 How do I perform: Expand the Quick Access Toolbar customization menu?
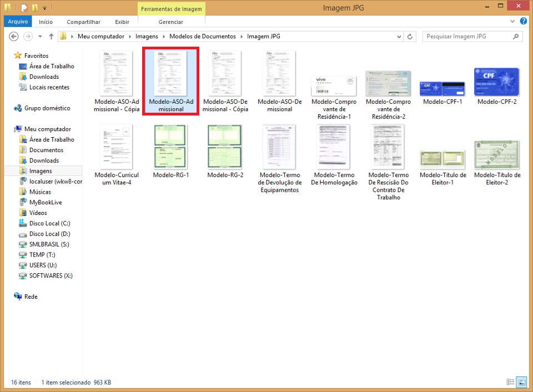[x=44, y=7]
